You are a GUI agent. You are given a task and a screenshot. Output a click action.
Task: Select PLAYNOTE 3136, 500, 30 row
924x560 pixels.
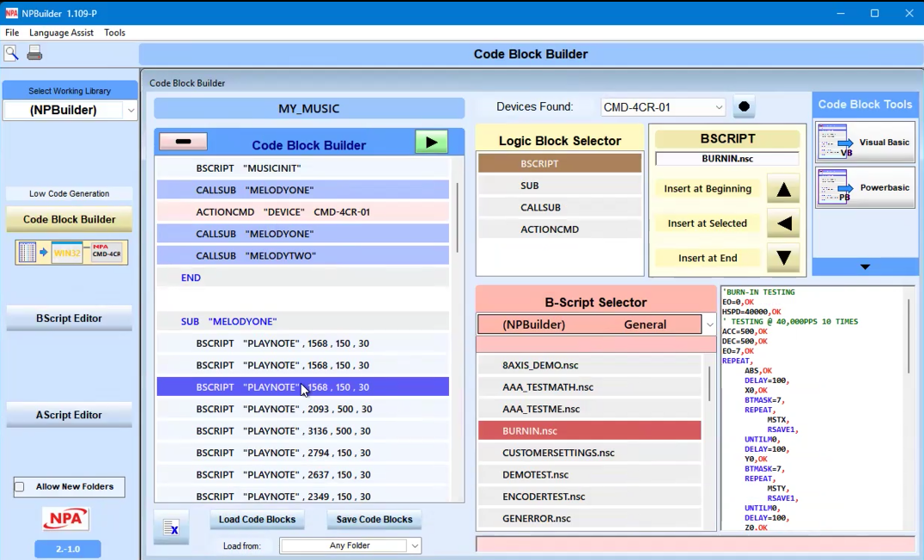coord(303,431)
